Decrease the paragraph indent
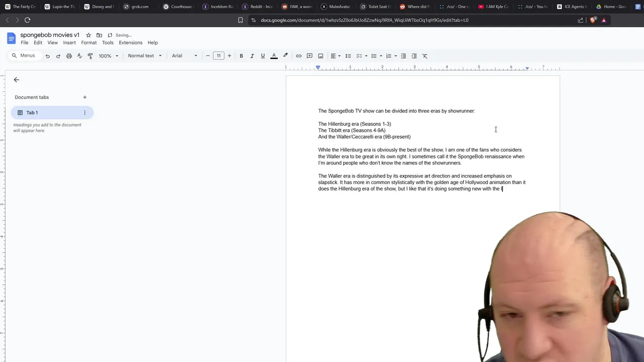Screen dimensions: 644x362 (x=403, y=56)
